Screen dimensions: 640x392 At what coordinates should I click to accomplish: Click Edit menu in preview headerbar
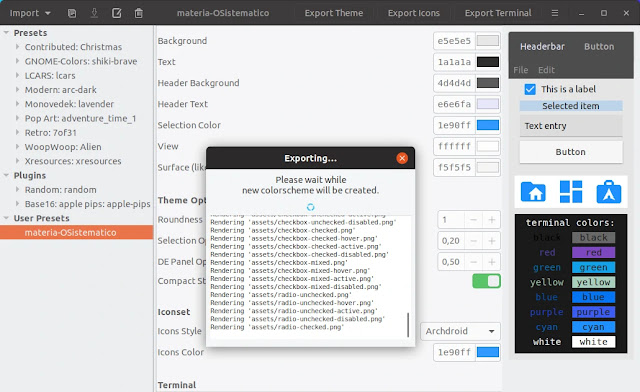(x=546, y=70)
